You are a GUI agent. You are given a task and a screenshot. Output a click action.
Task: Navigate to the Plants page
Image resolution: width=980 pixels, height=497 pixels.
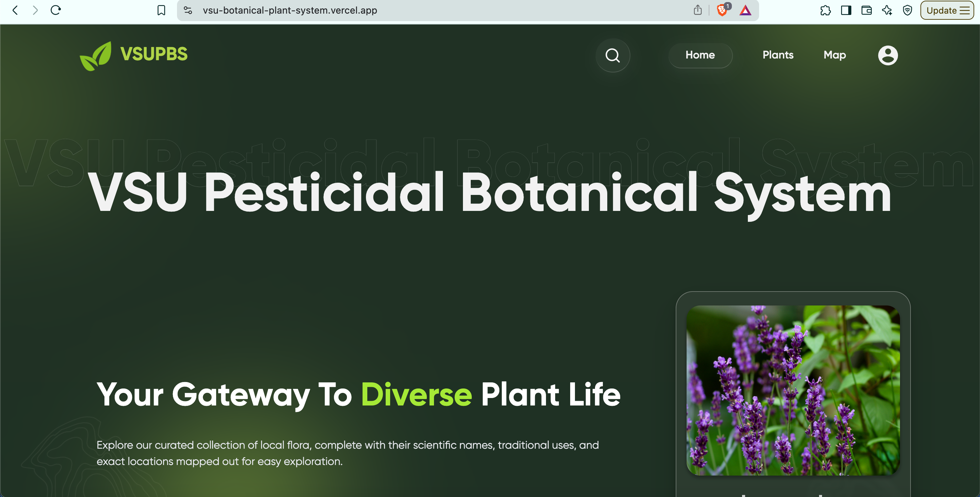pos(778,55)
